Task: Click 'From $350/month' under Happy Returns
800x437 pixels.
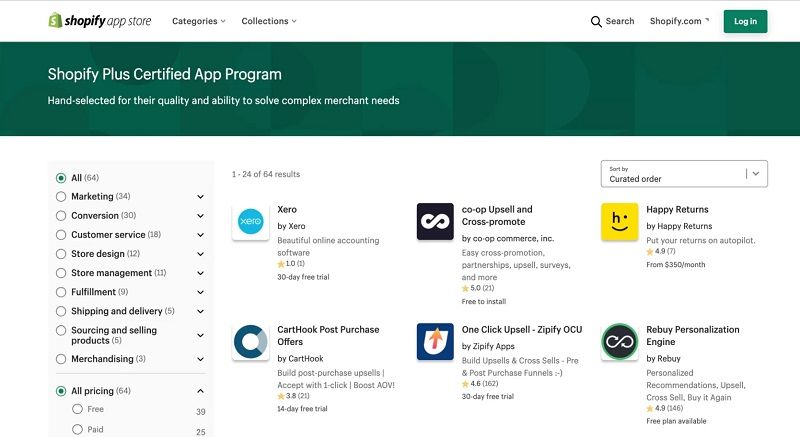Action: click(x=676, y=265)
